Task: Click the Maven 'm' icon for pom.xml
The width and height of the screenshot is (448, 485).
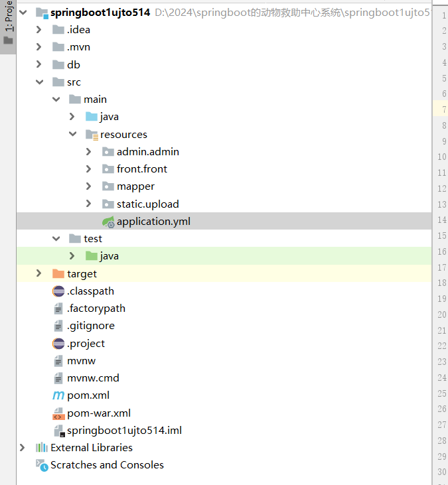Action: tap(58, 395)
